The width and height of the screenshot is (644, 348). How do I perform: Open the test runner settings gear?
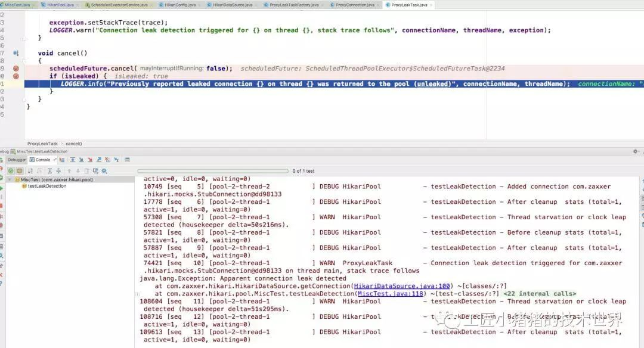click(x=104, y=170)
